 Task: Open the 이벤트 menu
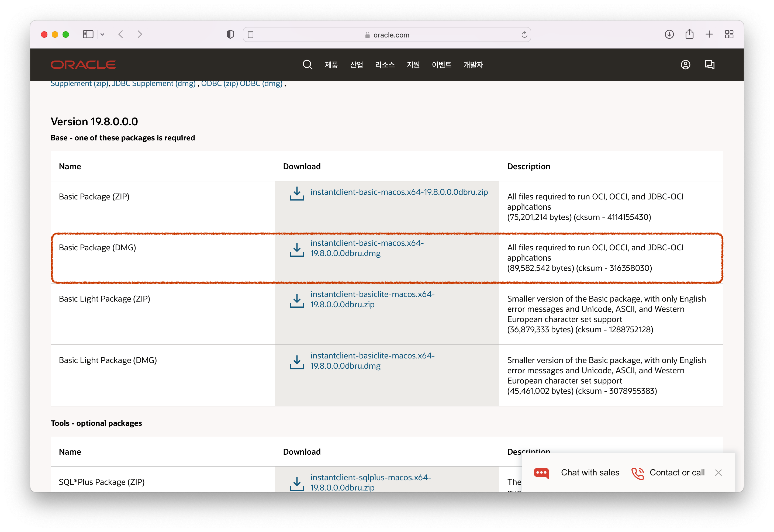[441, 65]
